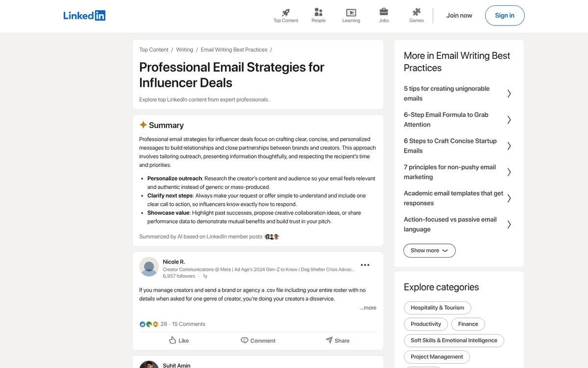Open three-dot menu on Nicole R.'s post
The width and height of the screenshot is (588, 368).
(365, 265)
